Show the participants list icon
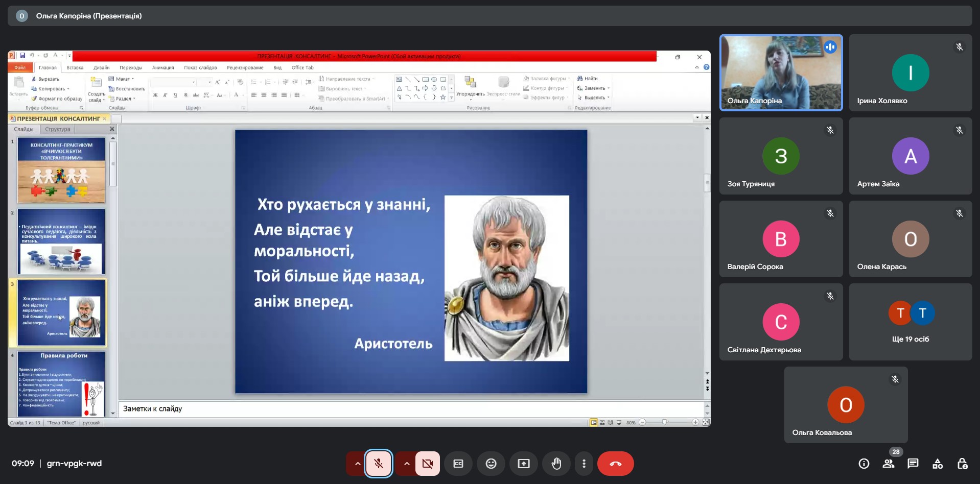Image resolution: width=980 pixels, height=484 pixels. (x=889, y=464)
